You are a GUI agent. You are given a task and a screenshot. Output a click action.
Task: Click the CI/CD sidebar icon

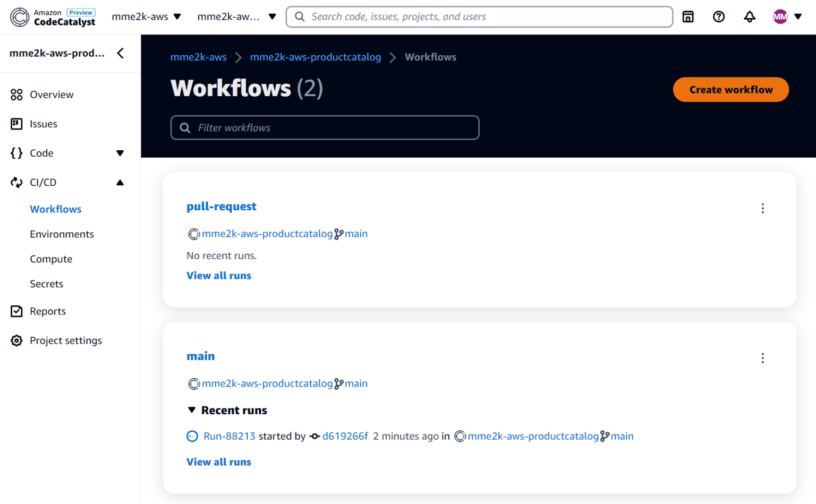(x=16, y=182)
